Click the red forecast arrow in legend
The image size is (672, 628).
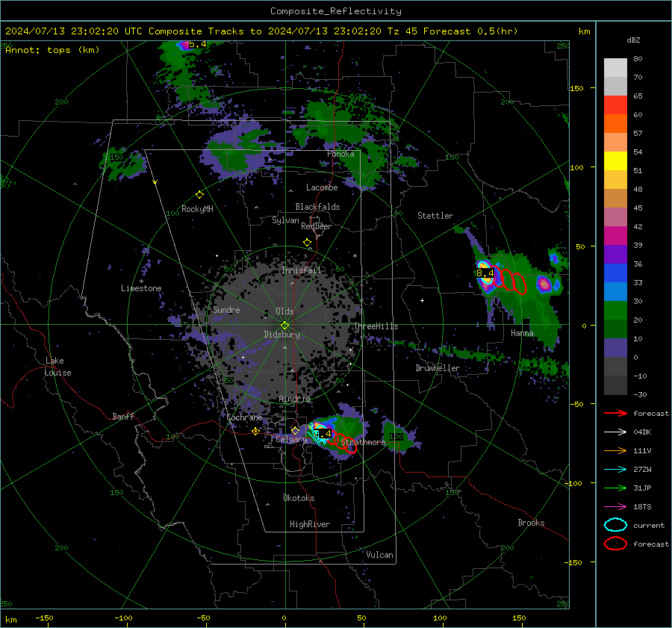[x=615, y=413]
